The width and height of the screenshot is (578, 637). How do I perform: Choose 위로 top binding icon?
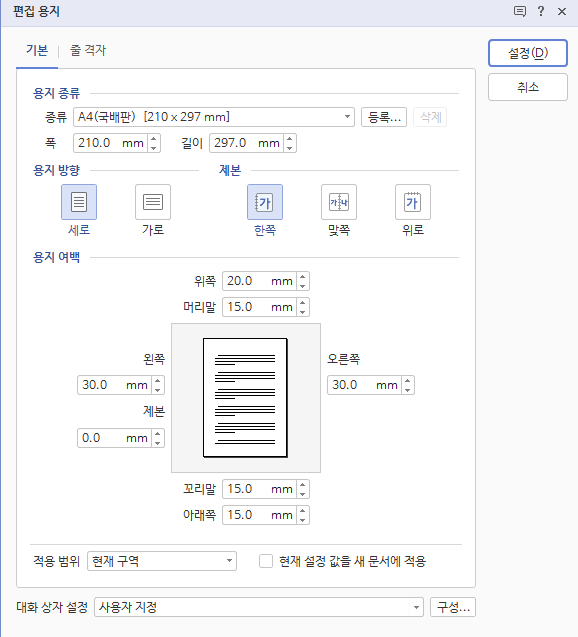[413, 202]
